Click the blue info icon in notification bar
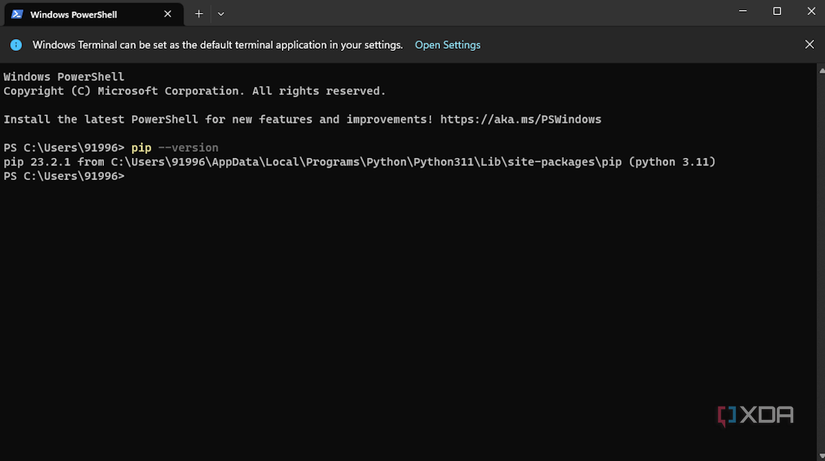 tap(17, 45)
